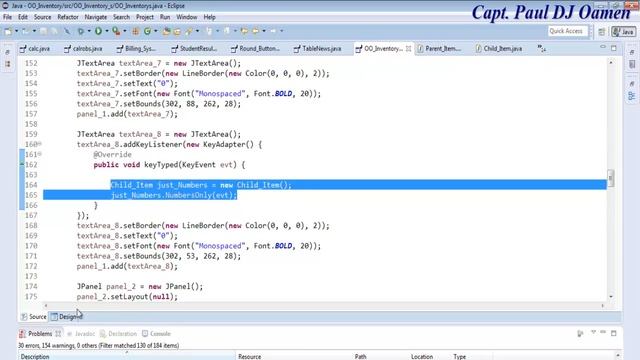
Task: Click the Run External Tools icon
Action: pyautogui.click(x=116, y=31)
